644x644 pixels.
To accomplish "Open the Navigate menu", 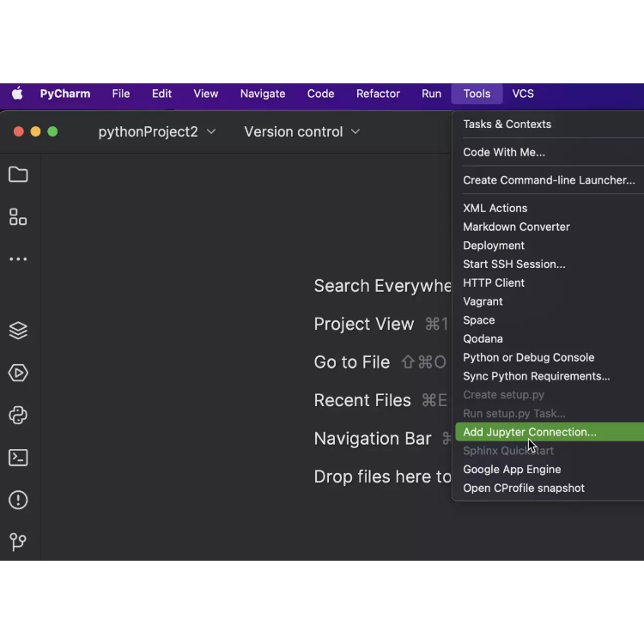I will coord(263,94).
